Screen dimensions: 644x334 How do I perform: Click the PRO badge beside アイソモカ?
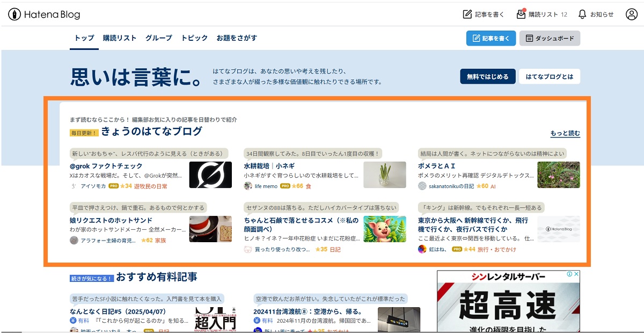point(113,186)
